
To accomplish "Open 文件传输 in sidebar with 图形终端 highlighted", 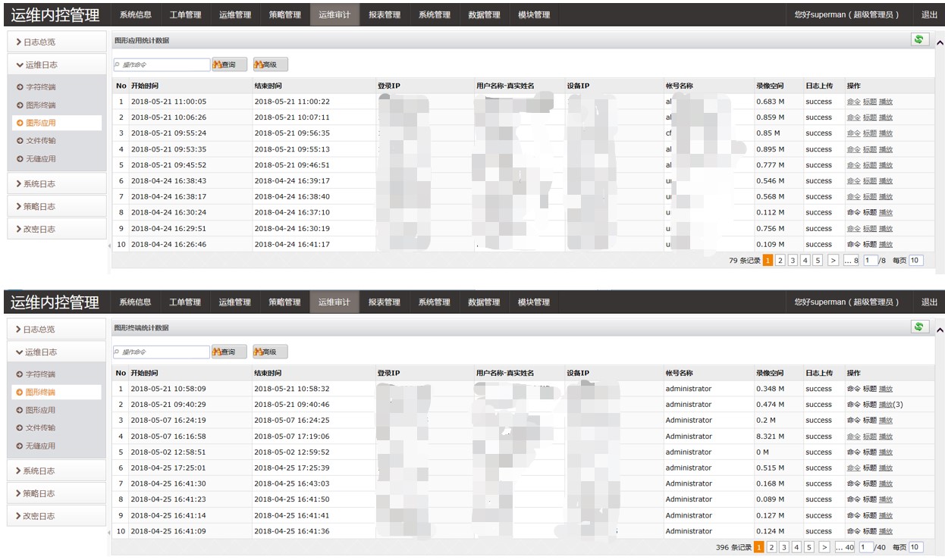I will pos(40,428).
